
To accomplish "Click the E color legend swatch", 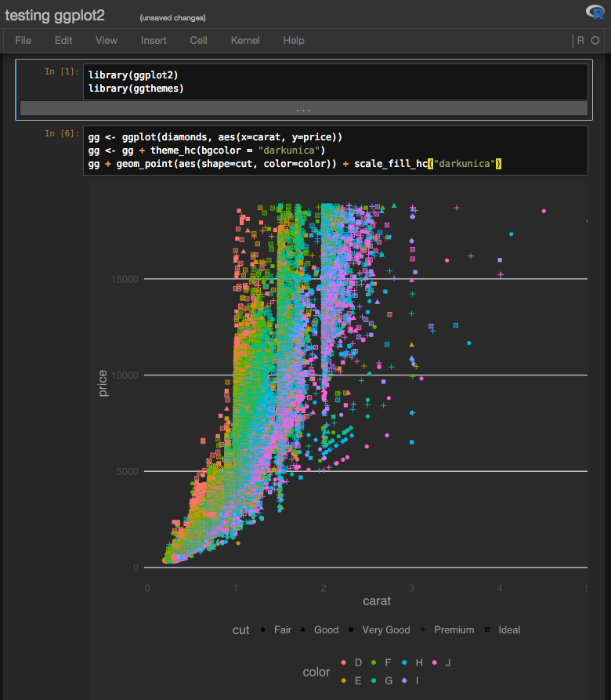I will pos(343,681).
